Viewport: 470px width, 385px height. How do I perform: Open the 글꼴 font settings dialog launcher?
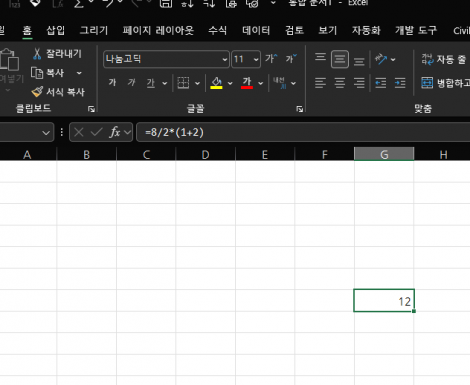coord(300,109)
